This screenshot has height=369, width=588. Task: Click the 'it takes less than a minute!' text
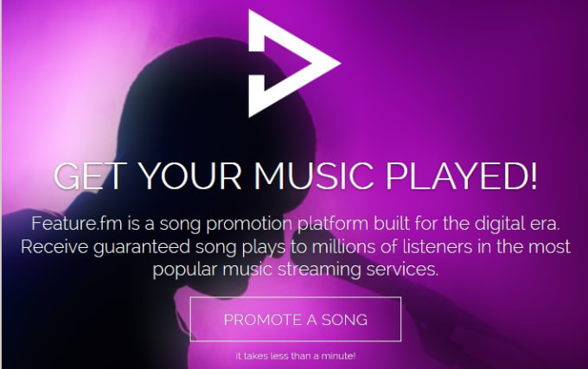point(296,356)
